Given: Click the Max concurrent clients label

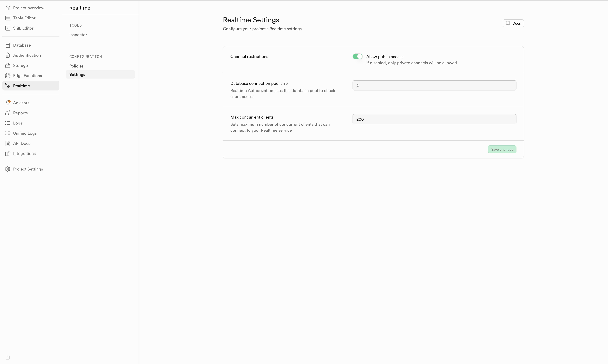Looking at the screenshot, I should [252, 117].
